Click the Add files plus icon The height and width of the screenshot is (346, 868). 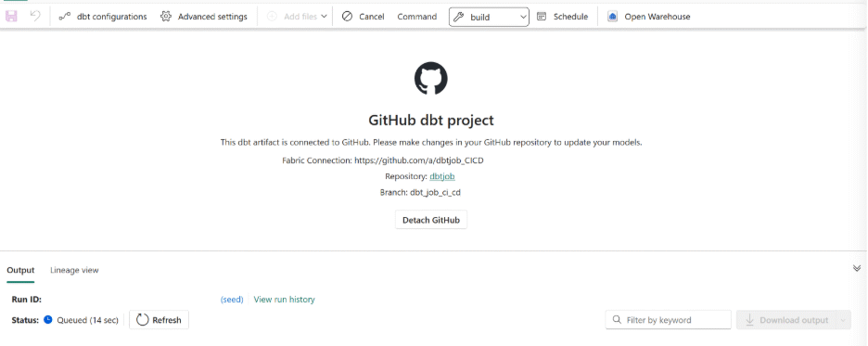tap(272, 17)
